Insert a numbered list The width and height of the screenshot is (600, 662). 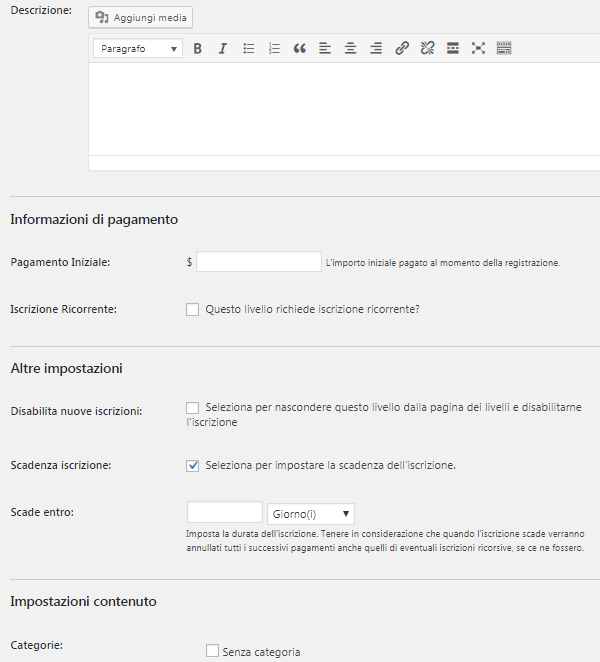pos(274,48)
